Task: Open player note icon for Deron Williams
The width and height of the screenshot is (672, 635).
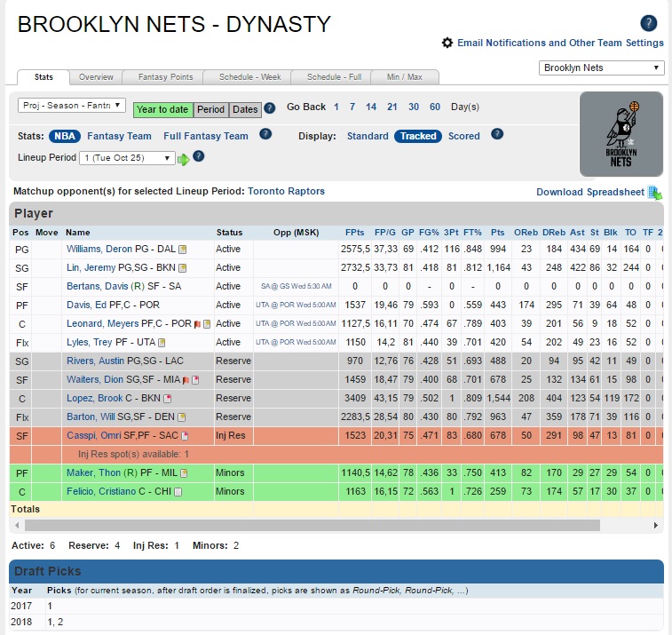Action: (x=183, y=250)
